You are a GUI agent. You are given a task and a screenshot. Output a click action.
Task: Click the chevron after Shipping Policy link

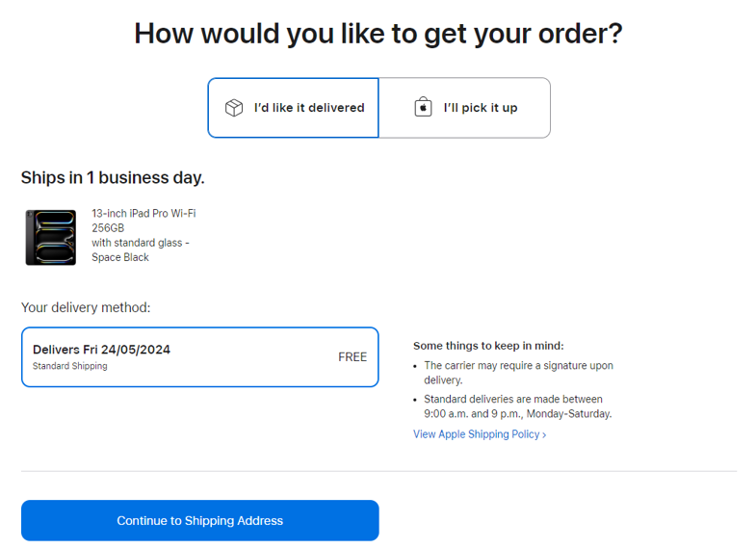pos(544,435)
